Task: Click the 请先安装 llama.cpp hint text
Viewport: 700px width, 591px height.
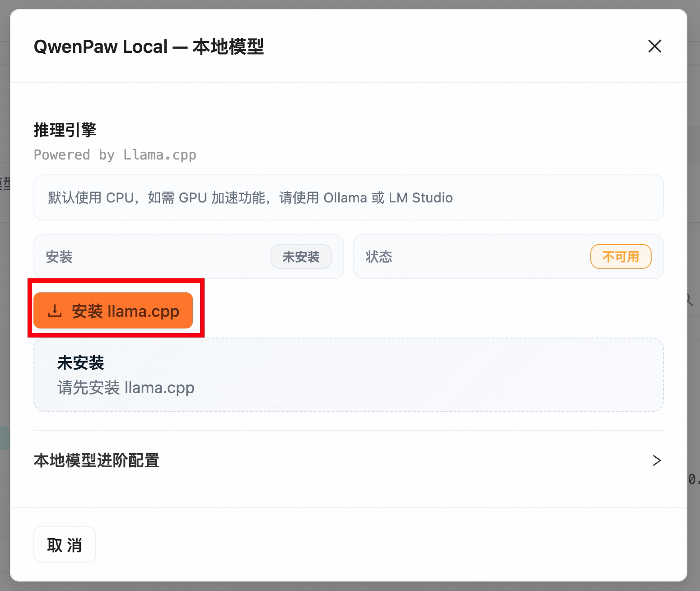Action: coord(126,388)
